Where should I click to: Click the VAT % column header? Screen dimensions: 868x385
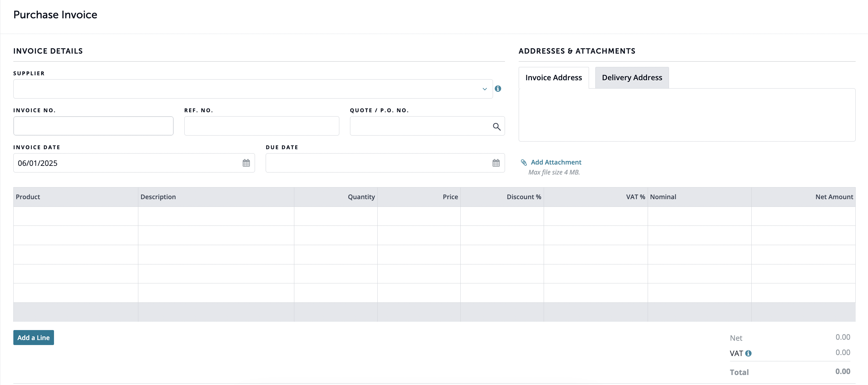pyautogui.click(x=595, y=197)
